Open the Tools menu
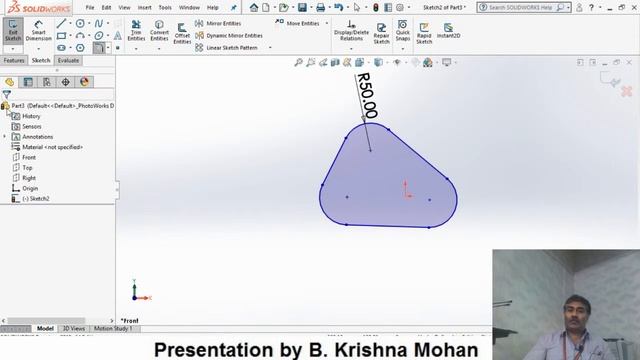This screenshot has width=640, height=360. (165, 7)
